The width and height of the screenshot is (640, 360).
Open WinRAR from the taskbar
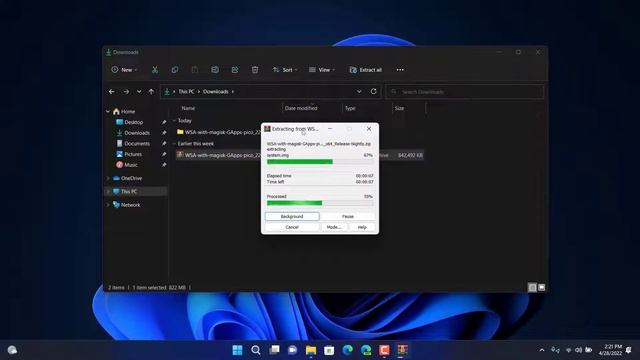click(403, 350)
